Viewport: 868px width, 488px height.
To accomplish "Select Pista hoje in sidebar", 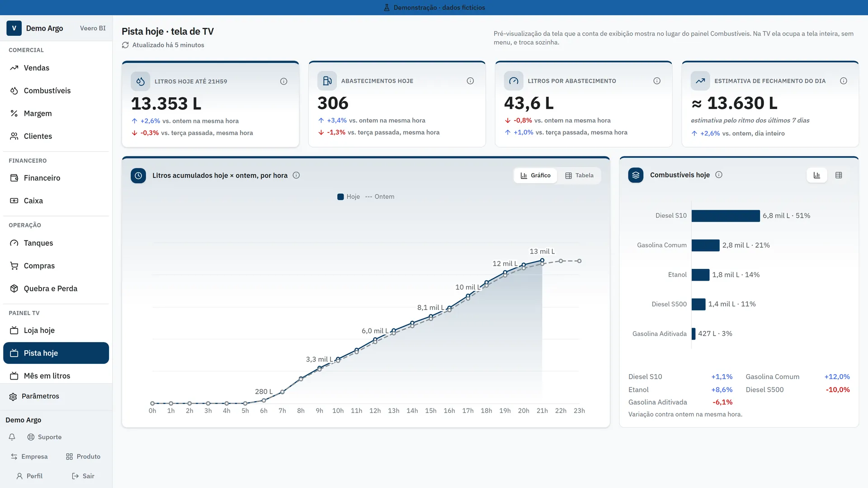I will coord(56,353).
